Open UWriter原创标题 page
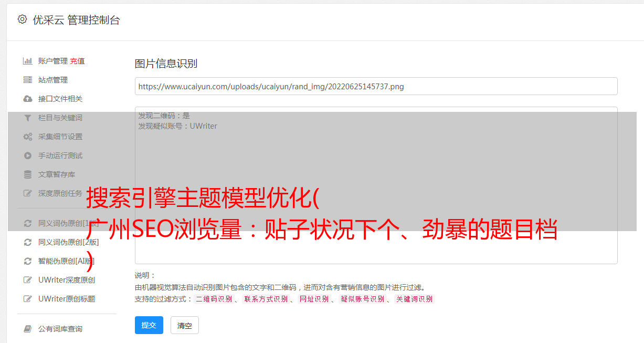Screen dimensions: 644x343 point(67,299)
